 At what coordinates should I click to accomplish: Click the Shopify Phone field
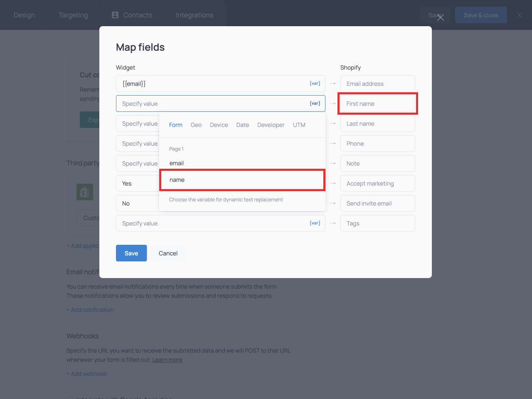click(377, 143)
